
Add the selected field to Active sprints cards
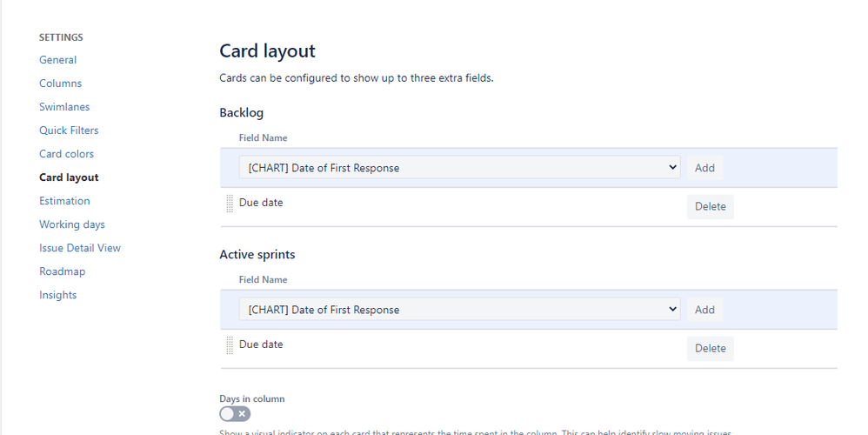704,310
